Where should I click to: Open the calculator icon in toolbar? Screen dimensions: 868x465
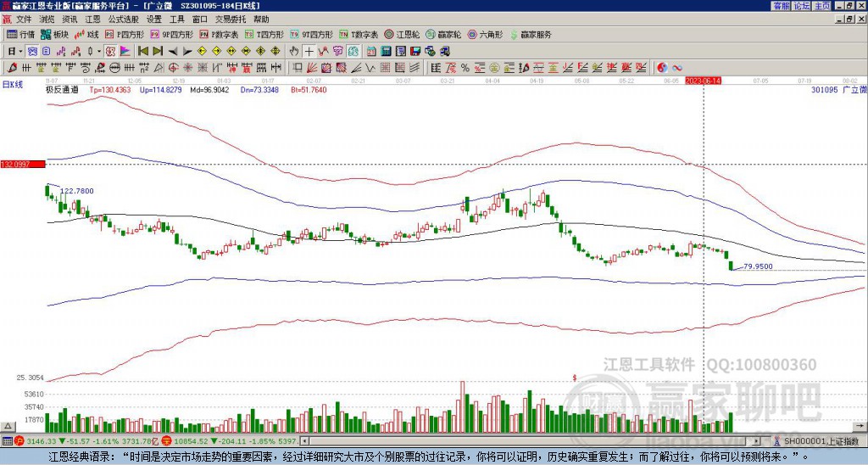click(x=386, y=52)
